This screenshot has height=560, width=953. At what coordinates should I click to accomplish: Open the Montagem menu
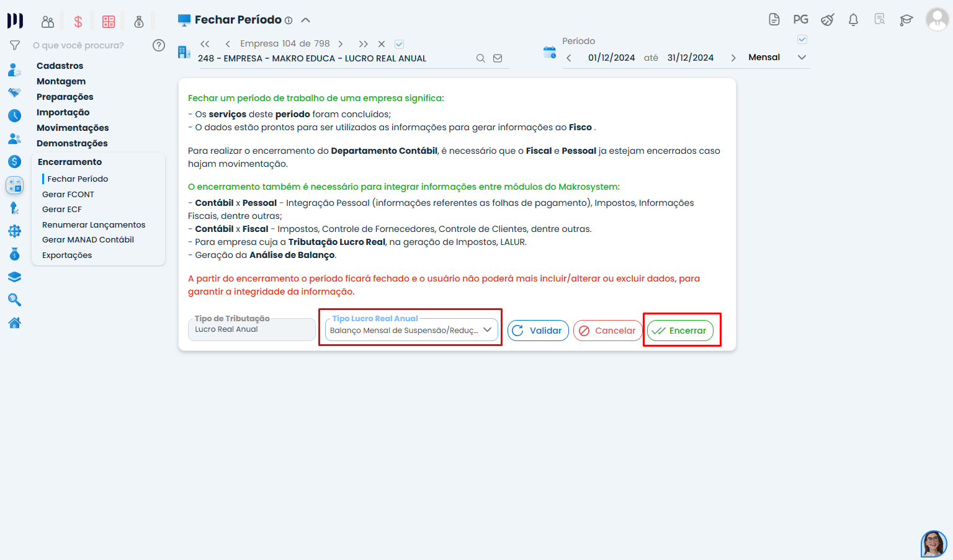tap(61, 81)
